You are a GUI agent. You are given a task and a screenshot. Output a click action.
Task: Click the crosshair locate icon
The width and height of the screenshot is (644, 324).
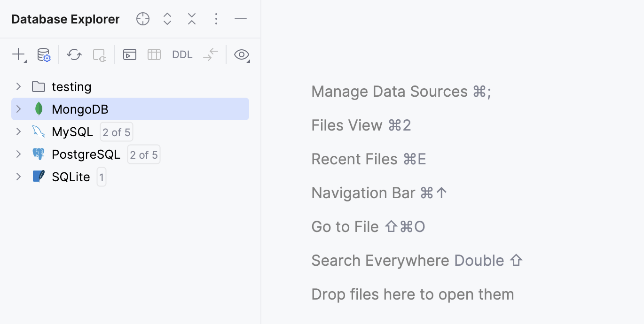point(142,19)
